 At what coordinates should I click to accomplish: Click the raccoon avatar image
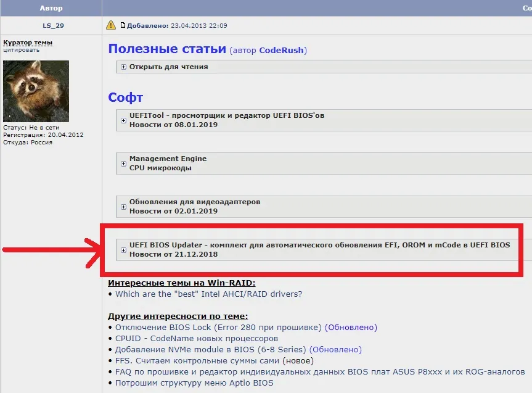36,91
